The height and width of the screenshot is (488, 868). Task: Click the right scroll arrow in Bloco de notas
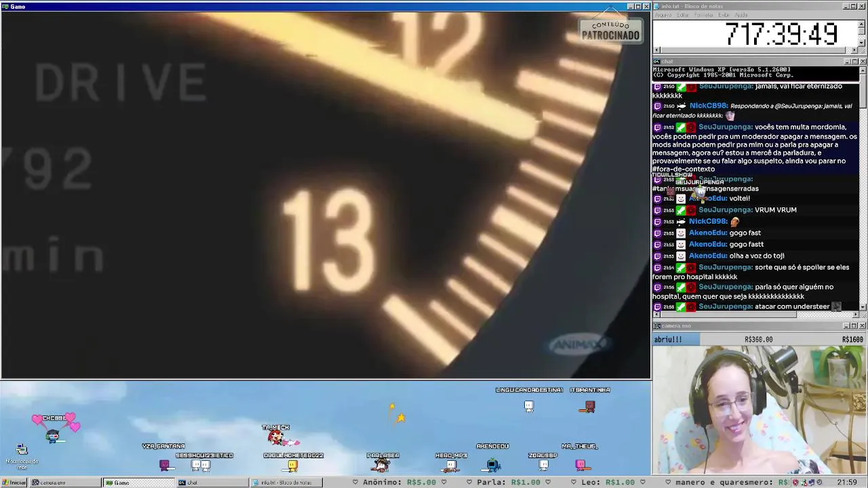[x=855, y=50]
